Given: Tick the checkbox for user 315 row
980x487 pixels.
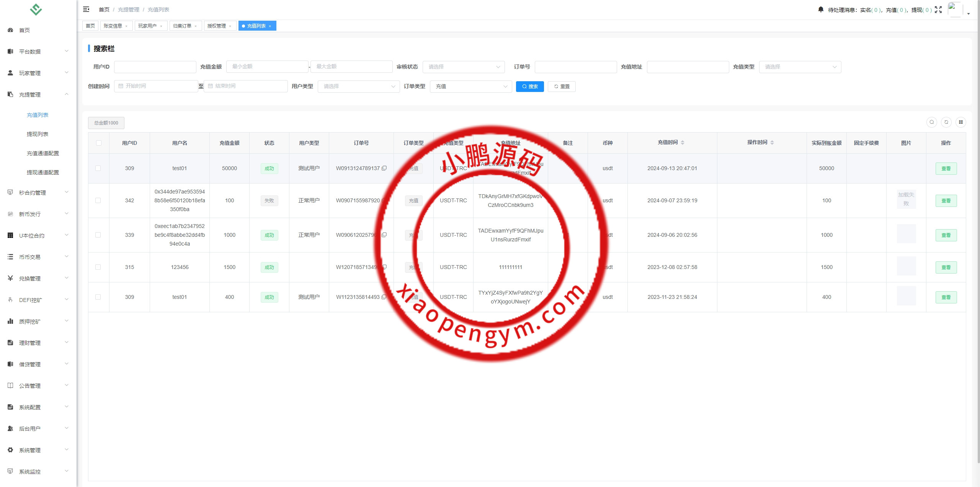Looking at the screenshot, I should click(x=98, y=267).
